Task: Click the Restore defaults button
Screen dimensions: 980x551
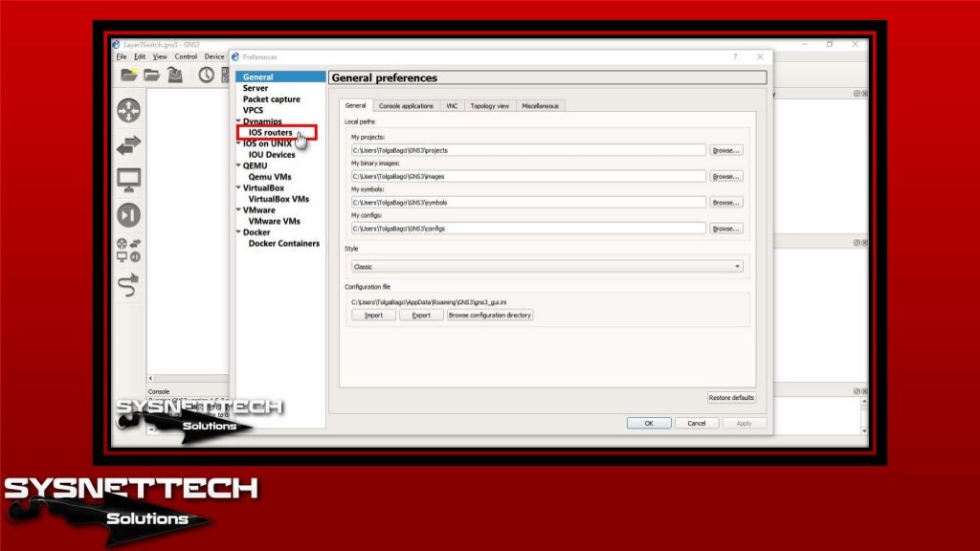Action: click(x=731, y=398)
